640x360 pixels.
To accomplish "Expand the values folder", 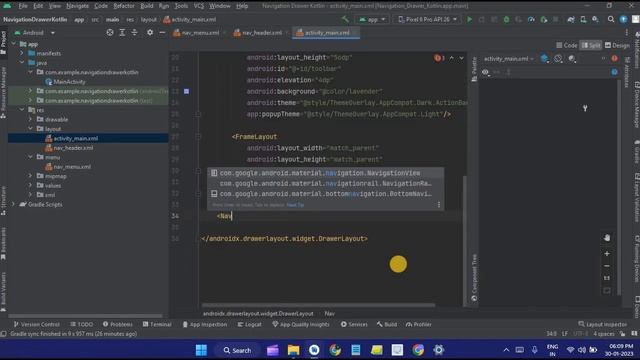I will click(x=30, y=185).
